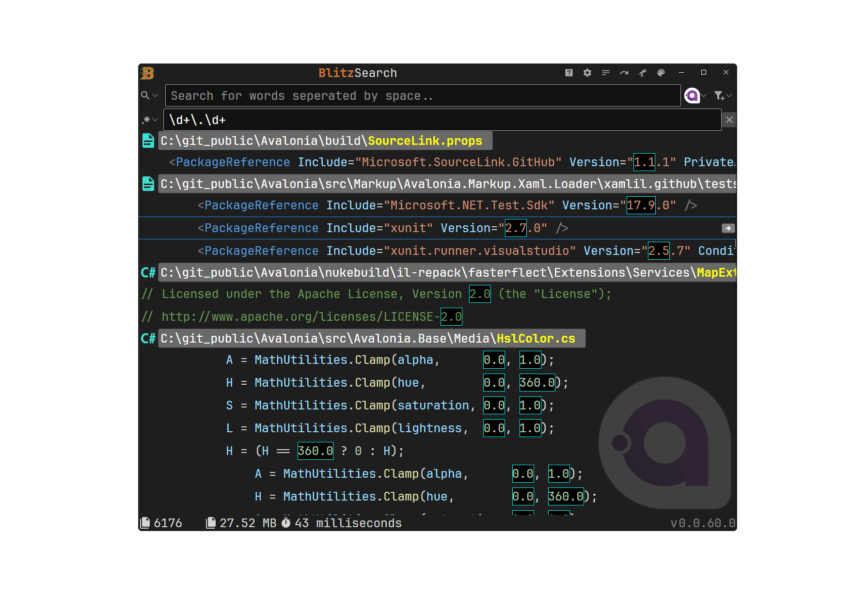Viewport: 868px width, 596px height.
Task: Open the Avalonia.Markup.Xaml.Loader file path header
Action: (447, 184)
